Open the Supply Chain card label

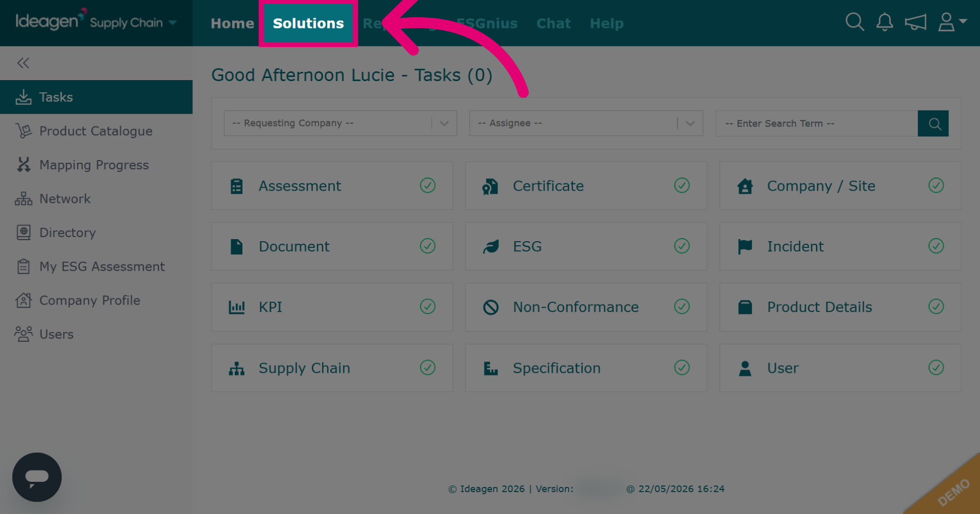(x=304, y=368)
